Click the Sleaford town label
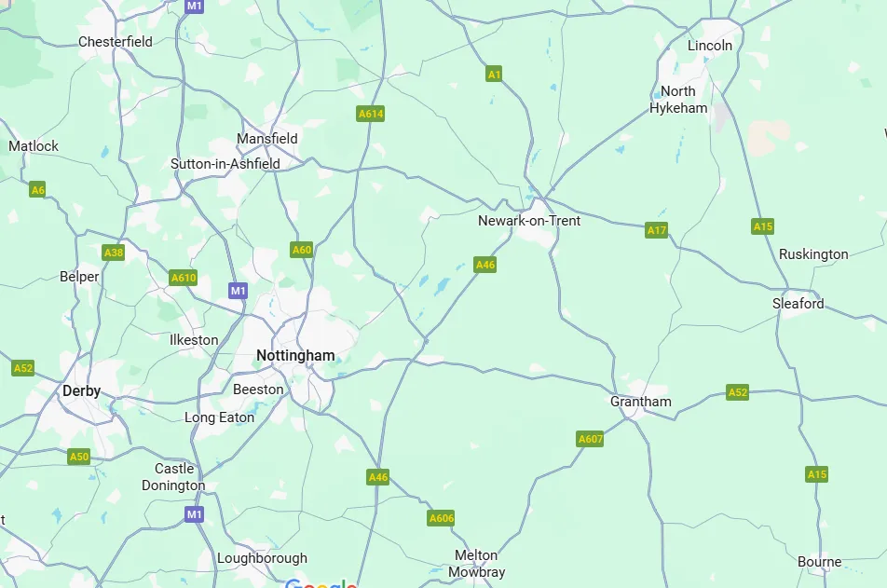 [x=798, y=304]
